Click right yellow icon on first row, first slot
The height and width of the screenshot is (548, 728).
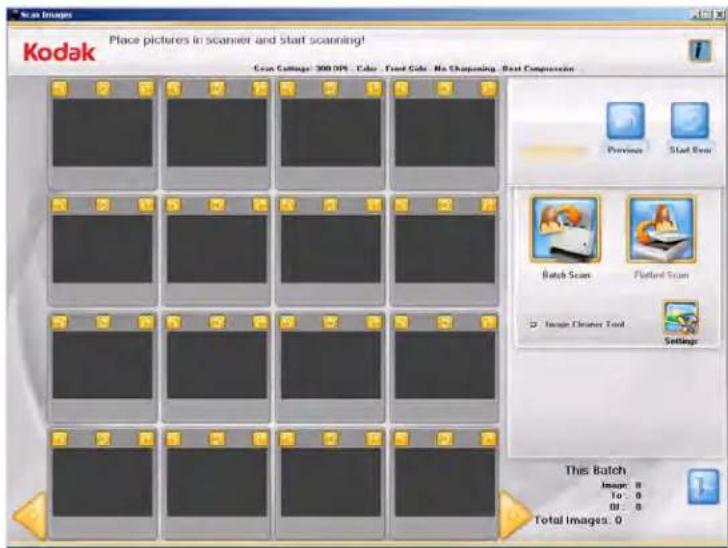pos(146,88)
